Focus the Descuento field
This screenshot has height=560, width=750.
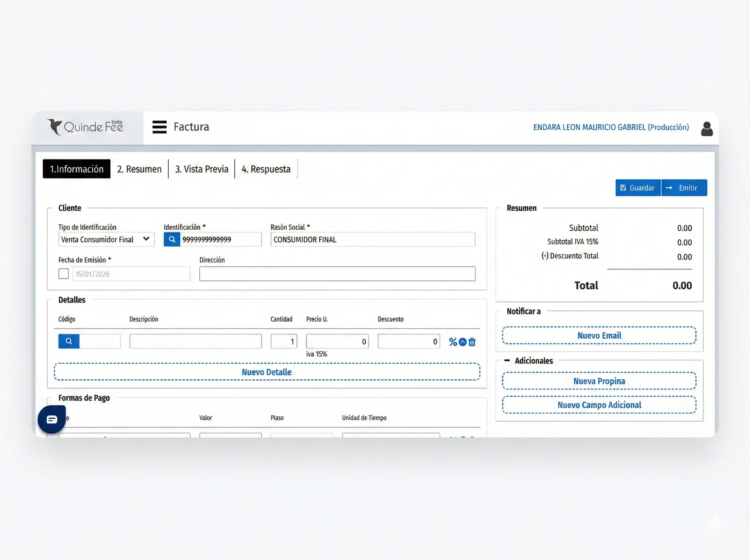(x=409, y=341)
